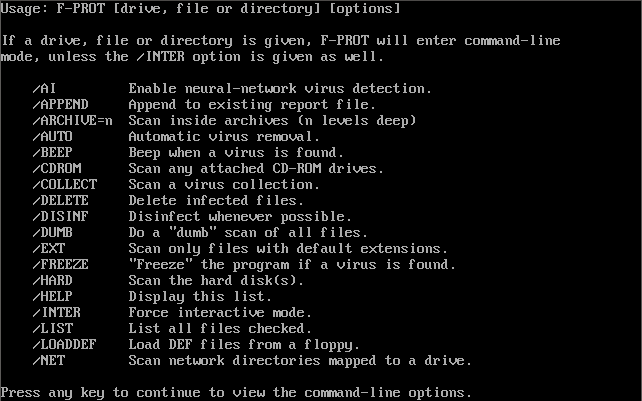
Task: Click the /AI option text
Action: pos(45,88)
